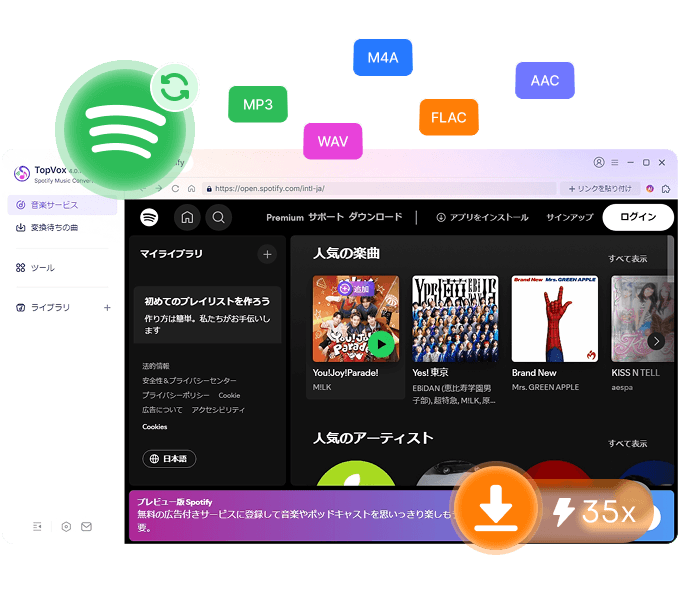Click アプリをインストール
Image resolution: width=680 pixels, height=600 pixels.
[482, 217]
